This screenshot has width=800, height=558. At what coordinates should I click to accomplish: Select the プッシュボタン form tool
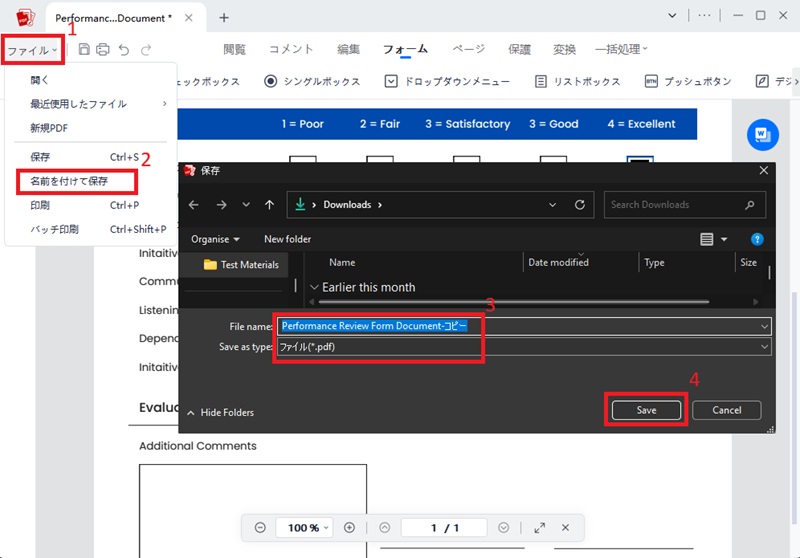click(x=688, y=81)
